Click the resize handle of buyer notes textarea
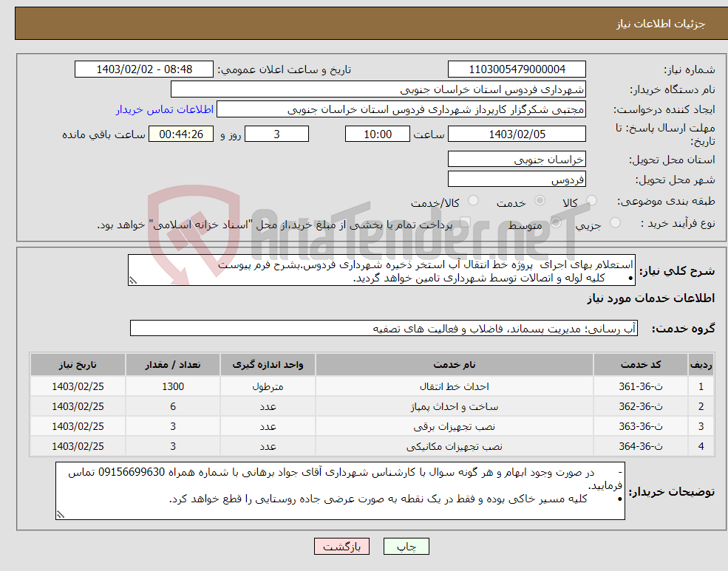This screenshot has width=728, height=571. tap(61, 514)
